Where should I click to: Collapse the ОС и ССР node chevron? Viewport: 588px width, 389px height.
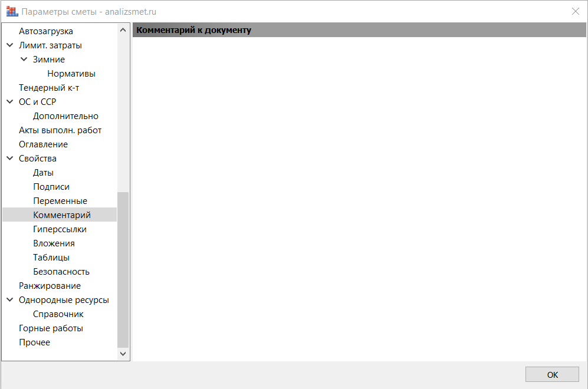[x=10, y=102]
